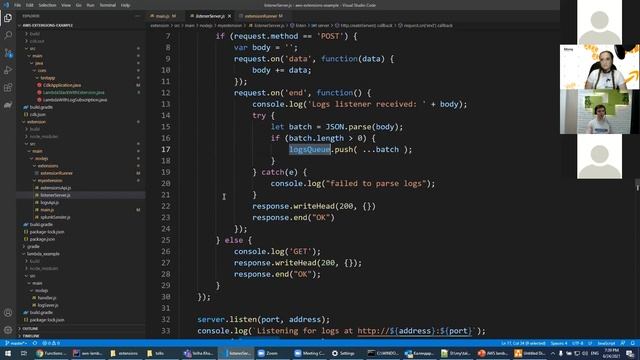This screenshot has width=640, height=360.
Task: Open LambdaWithLogSubscription.java in explorer
Action: click(74, 100)
